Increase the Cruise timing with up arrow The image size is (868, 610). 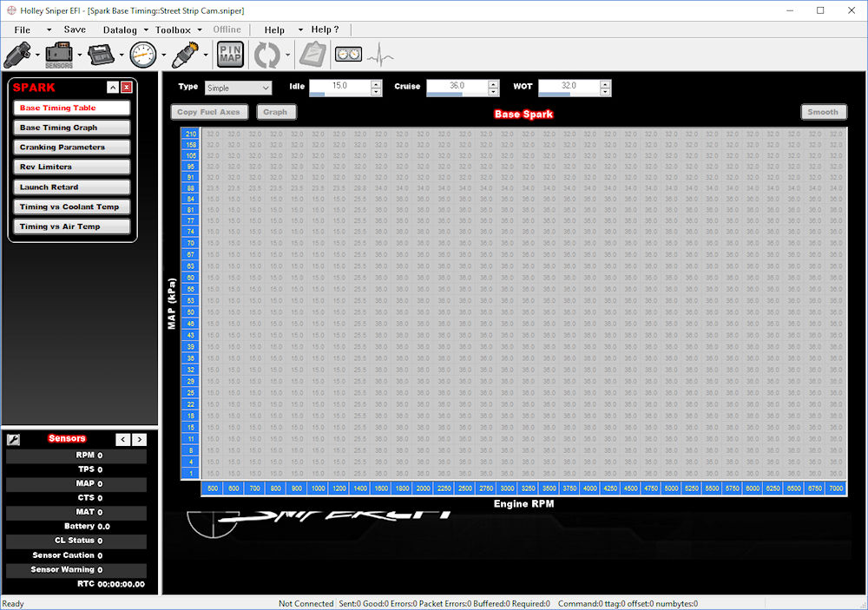494,84
